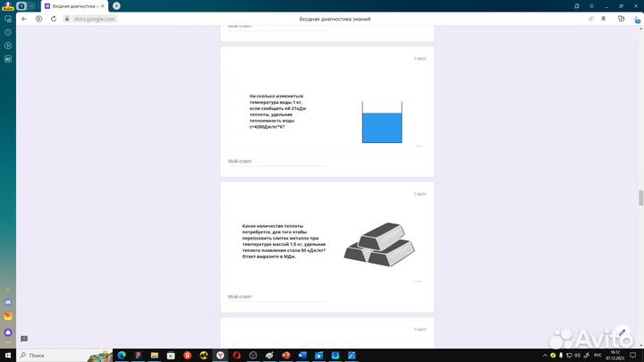Open the mail icon in sidebar
This screenshot has width=644, height=362.
8,316
